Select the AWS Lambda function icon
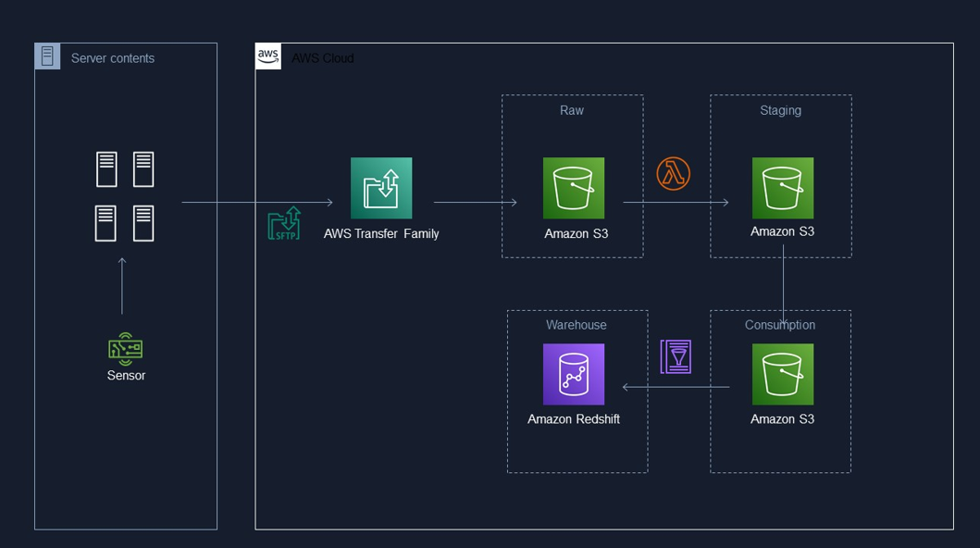980x548 pixels. [673, 174]
